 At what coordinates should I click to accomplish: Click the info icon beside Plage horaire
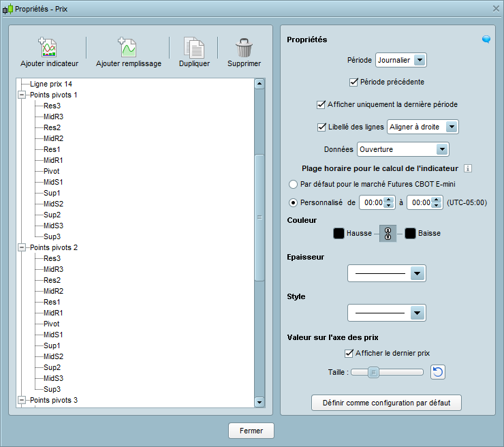468,169
